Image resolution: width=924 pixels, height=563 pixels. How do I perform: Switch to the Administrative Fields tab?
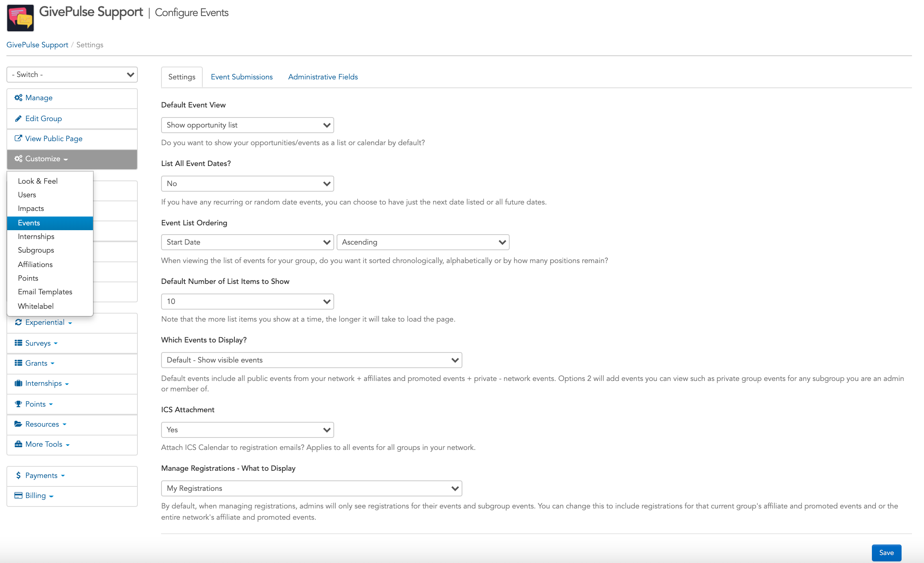click(323, 77)
